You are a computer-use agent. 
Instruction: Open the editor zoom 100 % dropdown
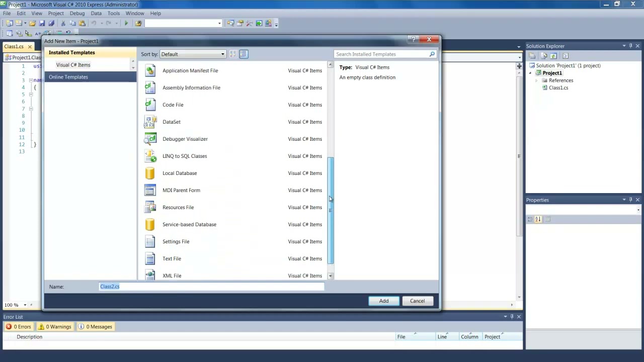[x=25, y=305]
